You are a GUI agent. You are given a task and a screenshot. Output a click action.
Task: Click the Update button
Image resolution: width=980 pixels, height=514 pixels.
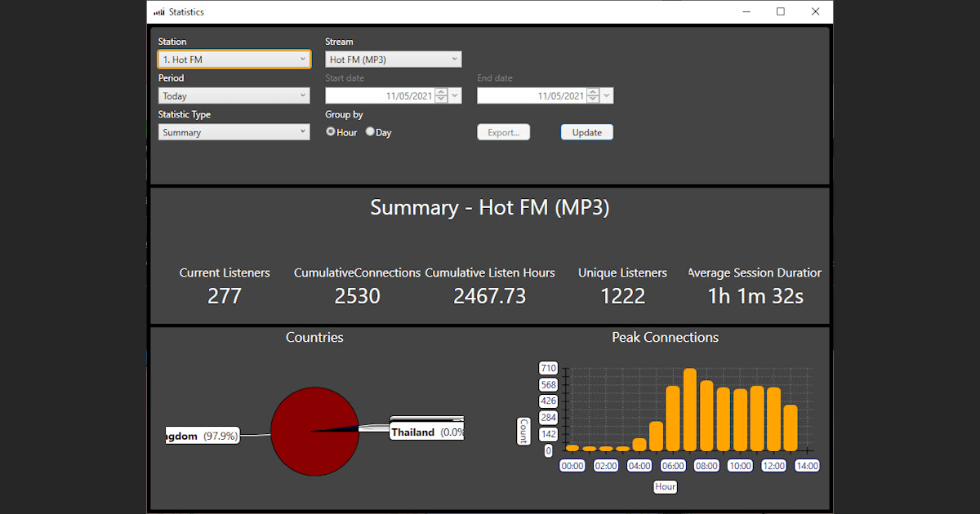586,131
